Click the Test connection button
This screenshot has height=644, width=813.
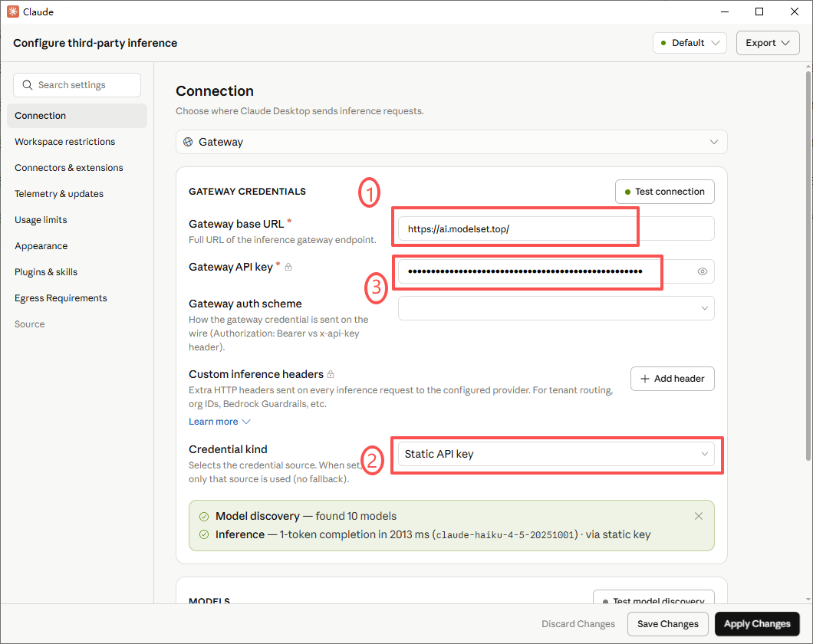(x=665, y=192)
